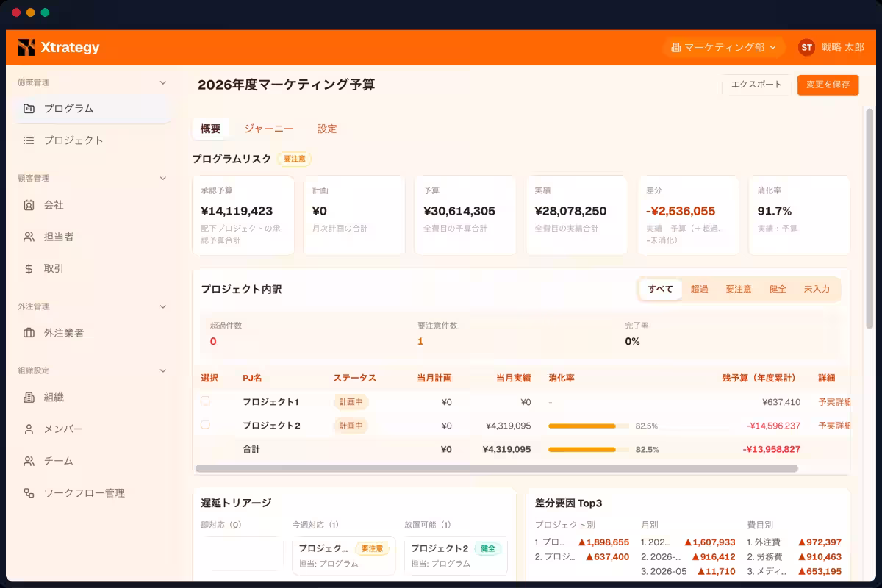This screenshot has width=882, height=588.
Task: Filter projects by 健全
Action: [778, 290]
